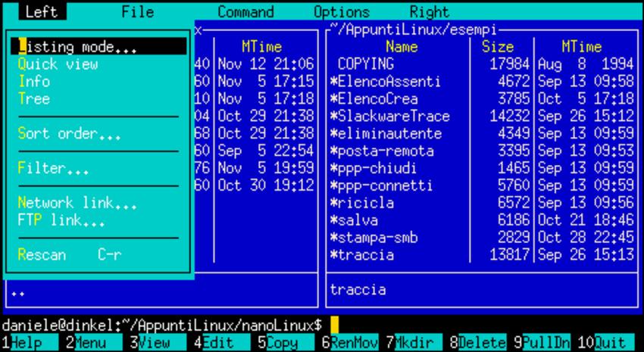This screenshot has width=644, height=352.
Task: Open the Command menu
Action: coord(245,12)
